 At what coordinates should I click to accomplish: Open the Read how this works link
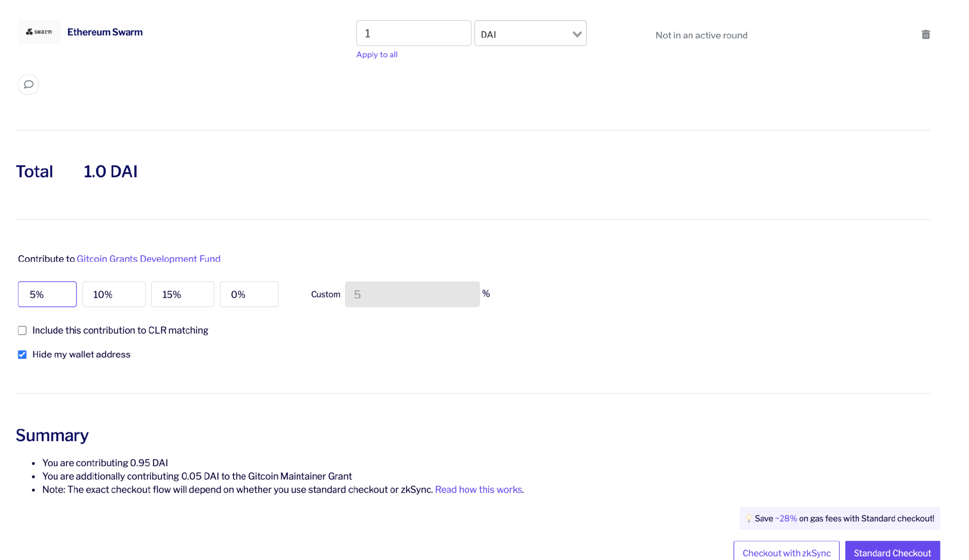(x=478, y=489)
